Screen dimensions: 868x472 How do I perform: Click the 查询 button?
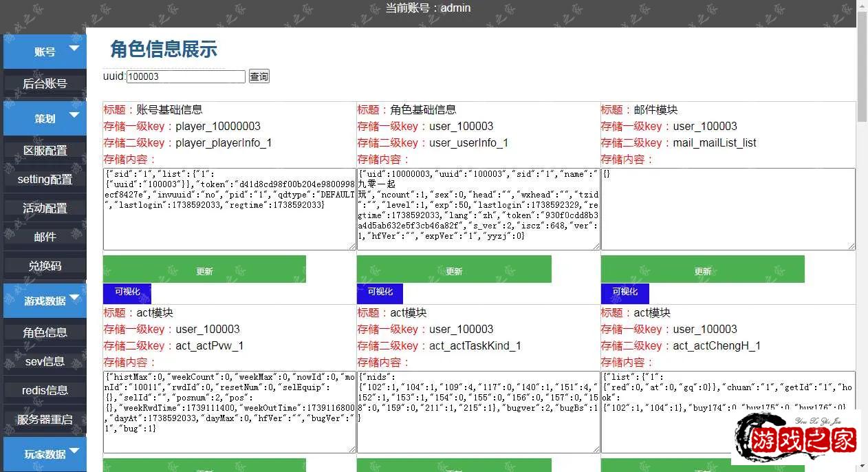point(259,76)
